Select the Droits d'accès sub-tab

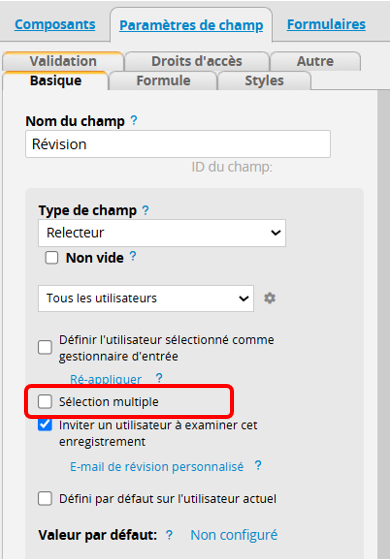point(197,61)
